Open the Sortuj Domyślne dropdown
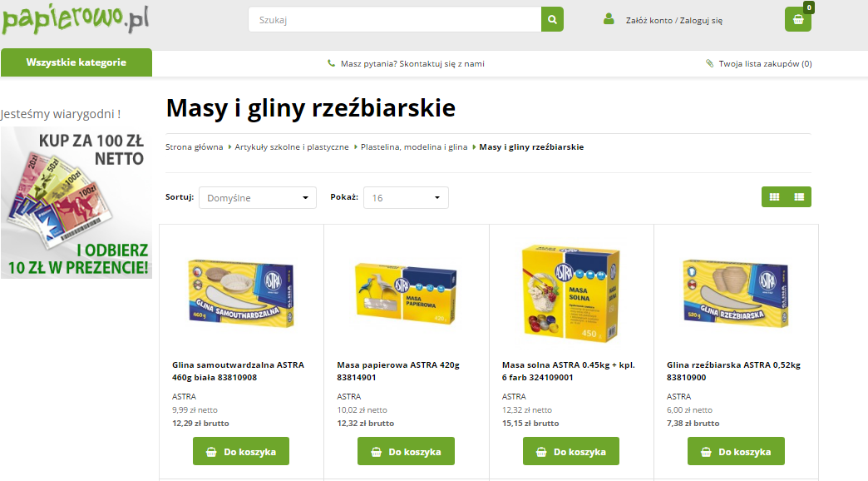This screenshot has height=481, width=868. click(x=258, y=198)
